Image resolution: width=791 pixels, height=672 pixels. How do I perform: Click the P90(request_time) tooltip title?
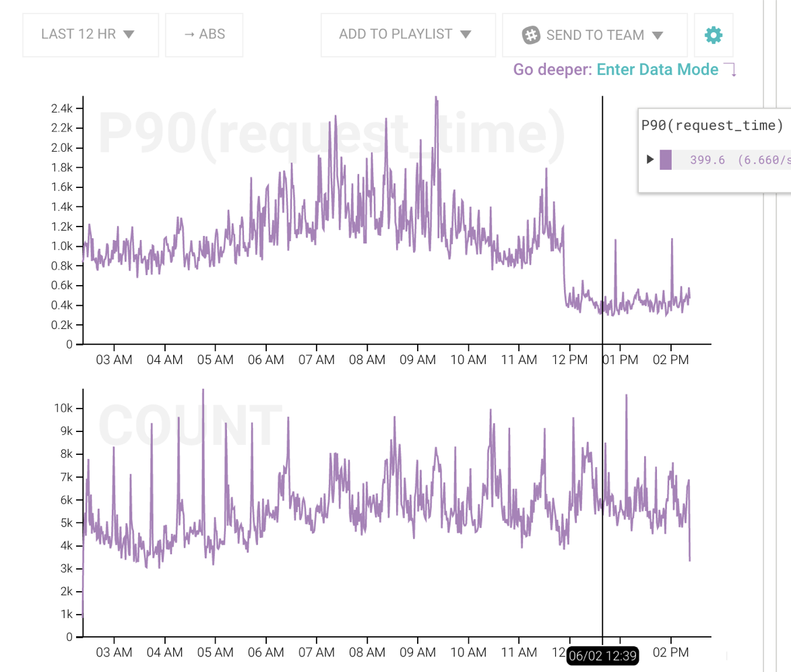[x=711, y=125]
